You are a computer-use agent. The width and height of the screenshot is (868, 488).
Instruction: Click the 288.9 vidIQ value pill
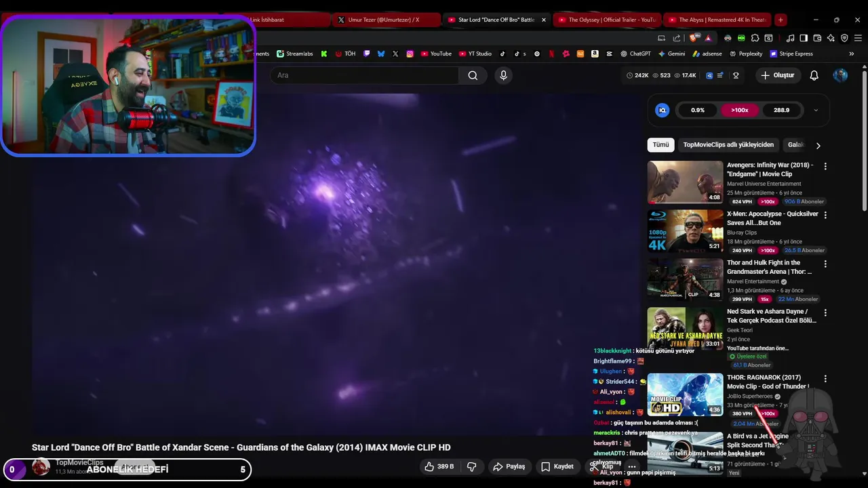pos(781,110)
